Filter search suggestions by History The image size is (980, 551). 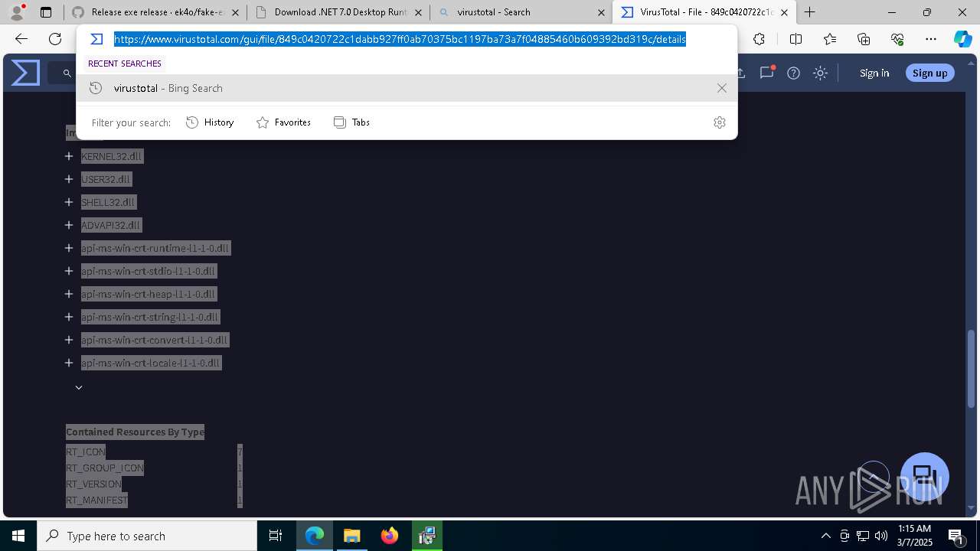pyautogui.click(x=210, y=122)
